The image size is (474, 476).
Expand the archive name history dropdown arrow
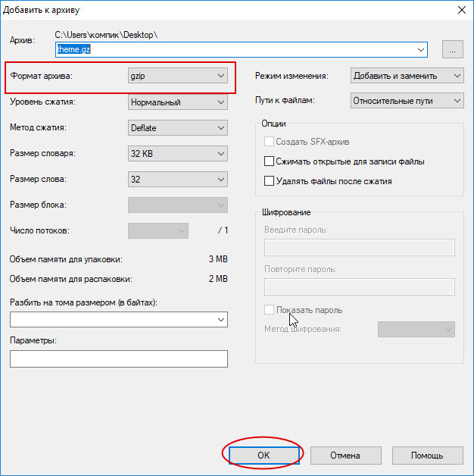421,49
